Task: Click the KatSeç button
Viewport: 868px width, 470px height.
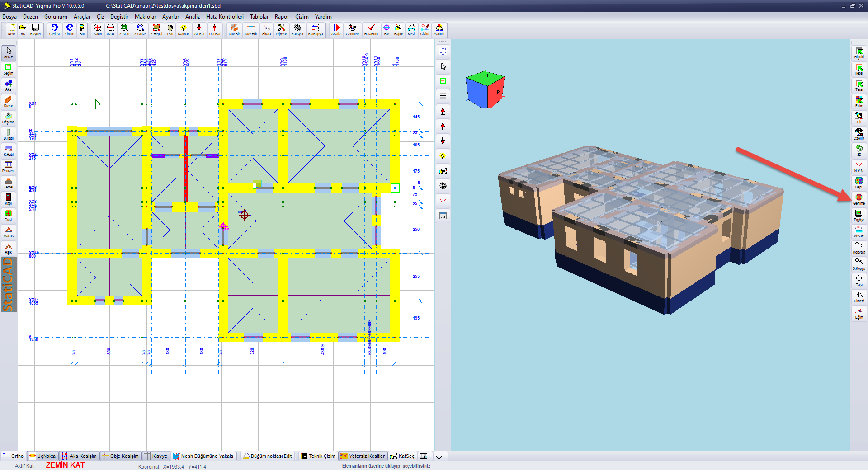Action: (402, 456)
